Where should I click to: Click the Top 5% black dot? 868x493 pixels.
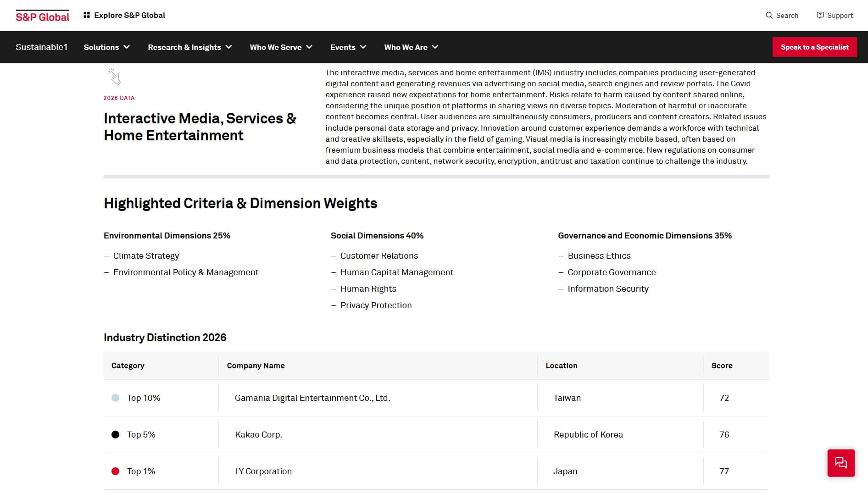pyautogui.click(x=116, y=434)
